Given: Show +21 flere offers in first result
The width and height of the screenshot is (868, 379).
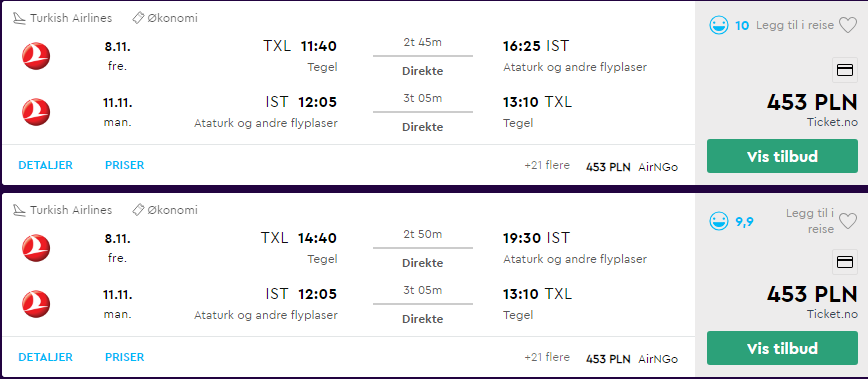Looking at the screenshot, I should [x=547, y=165].
